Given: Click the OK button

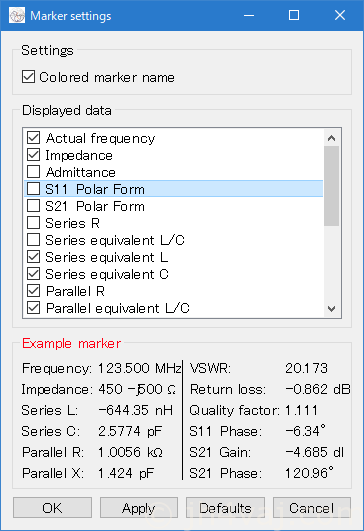Looking at the screenshot, I should 52,508.
